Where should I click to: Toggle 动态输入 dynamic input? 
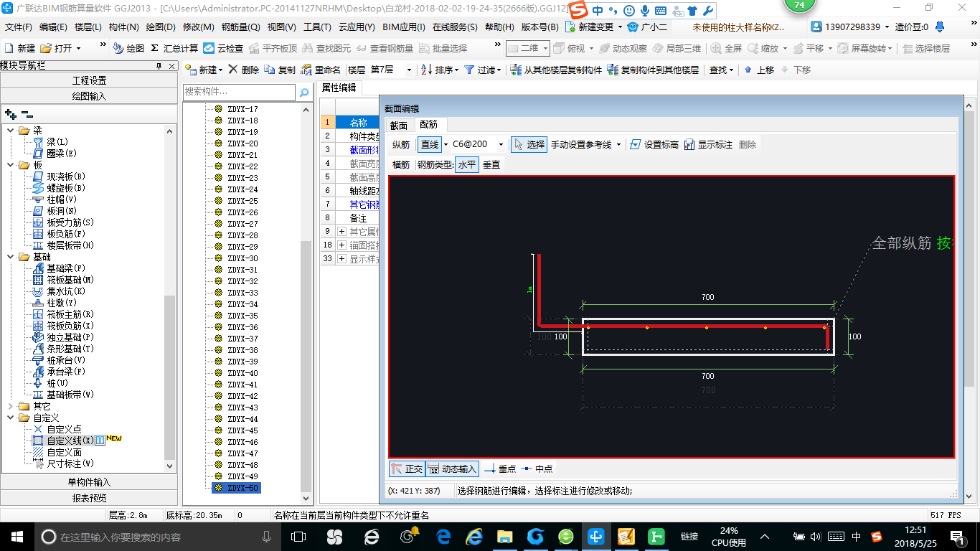point(452,468)
